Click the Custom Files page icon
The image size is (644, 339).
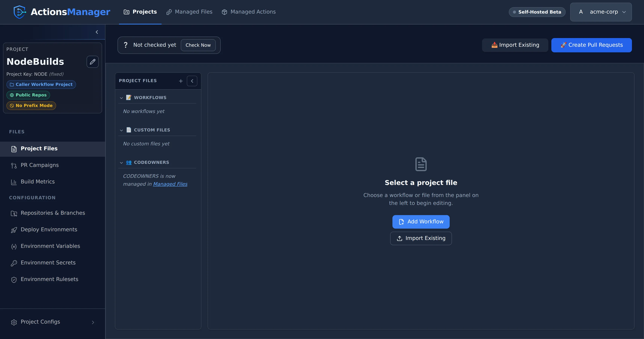point(129,130)
